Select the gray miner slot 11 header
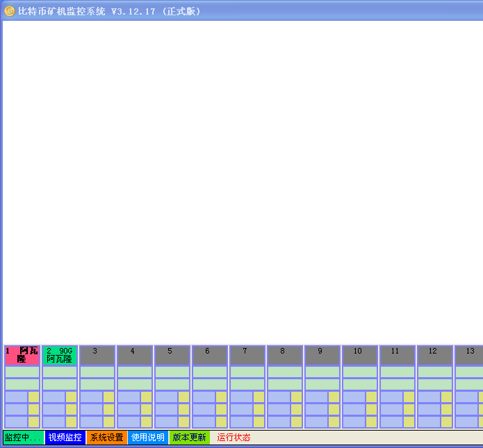Viewport: 483px width, 448px height. [398, 355]
